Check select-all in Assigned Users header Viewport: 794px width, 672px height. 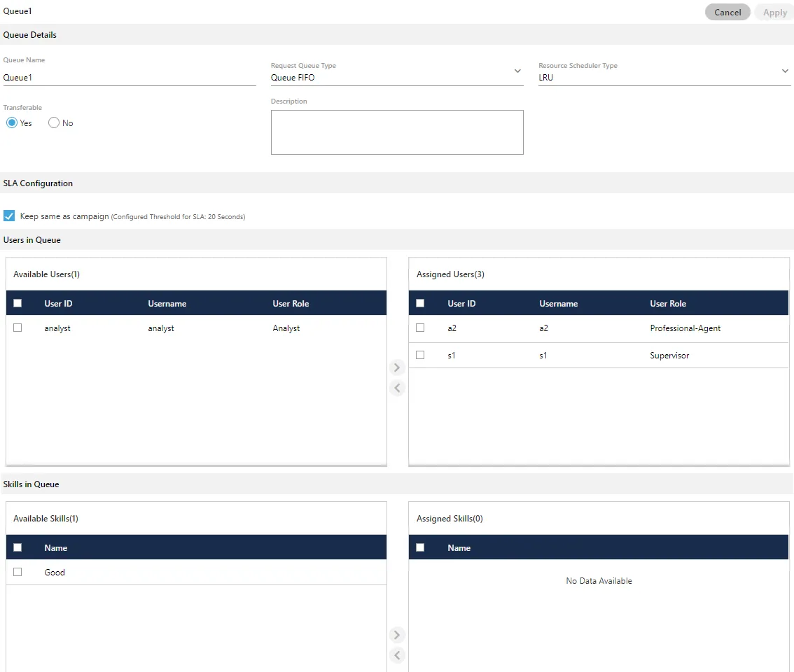(420, 303)
